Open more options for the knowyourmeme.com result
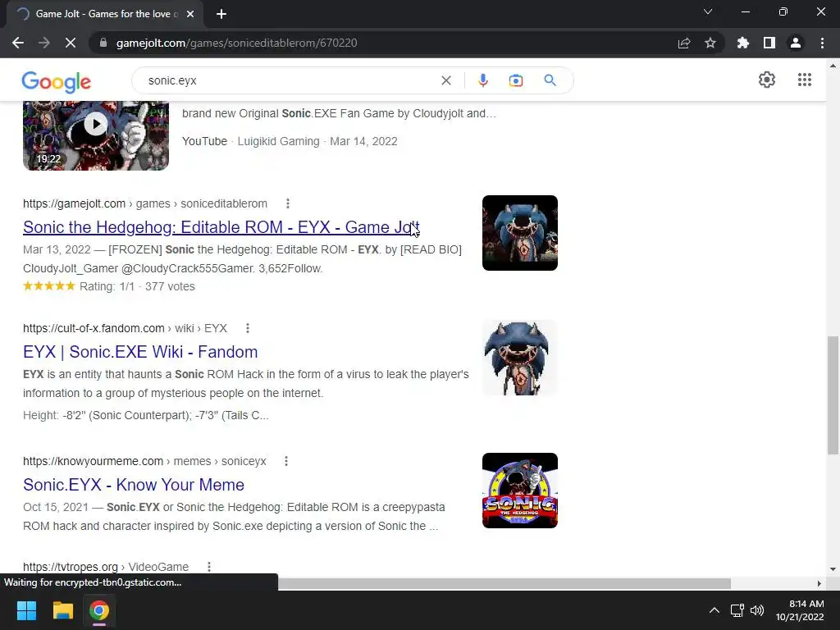The width and height of the screenshot is (840, 630). pyautogui.click(x=286, y=461)
